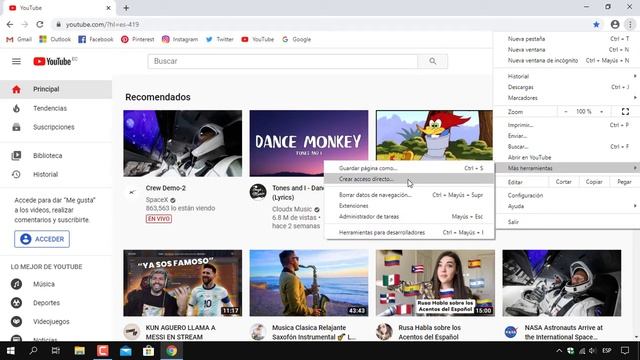Open Extensiones from submenu
The image size is (640, 360).
(x=409, y=206)
